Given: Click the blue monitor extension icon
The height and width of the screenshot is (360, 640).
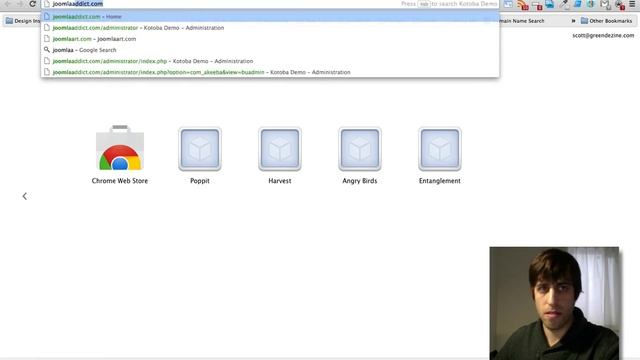Looking at the screenshot, I should click(549, 4).
